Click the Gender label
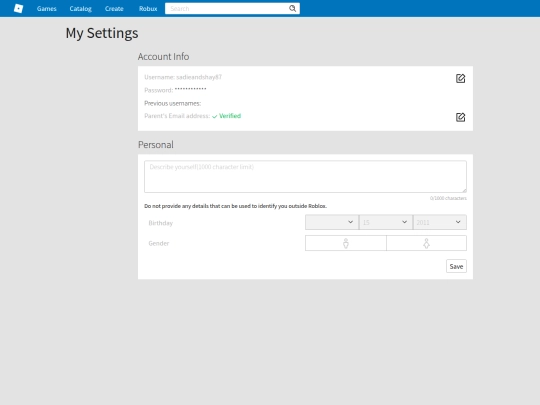 pyautogui.click(x=159, y=243)
